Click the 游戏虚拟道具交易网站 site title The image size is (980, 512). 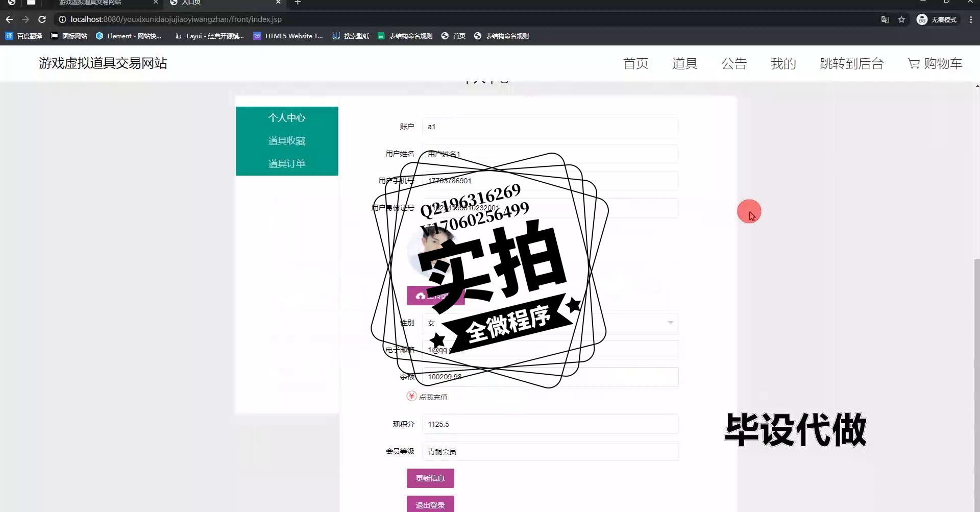pyautogui.click(x=103, y=63)
